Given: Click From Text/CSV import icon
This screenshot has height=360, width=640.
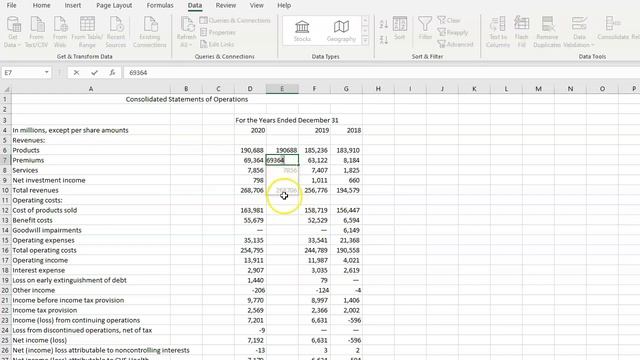Looking at the screenshot, I should tap(36, 32).
